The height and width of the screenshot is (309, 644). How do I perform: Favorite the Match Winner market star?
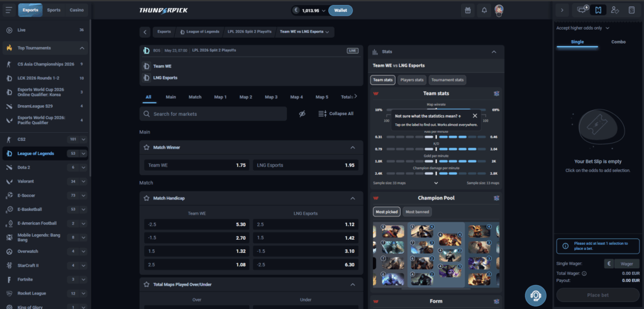(x=146, y=147)
